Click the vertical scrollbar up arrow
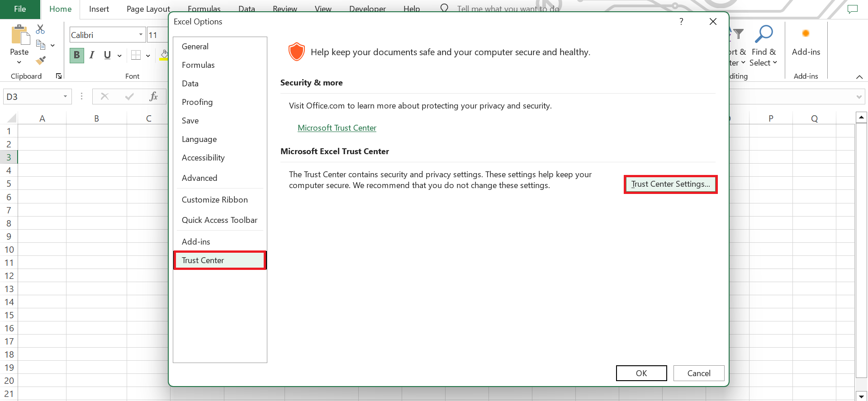 click(x=861, y=118)
